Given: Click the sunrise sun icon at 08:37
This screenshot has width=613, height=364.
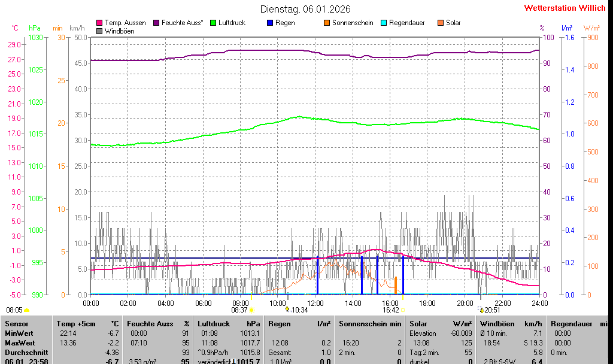Looking at the screenshot, I should coord(252,310).
